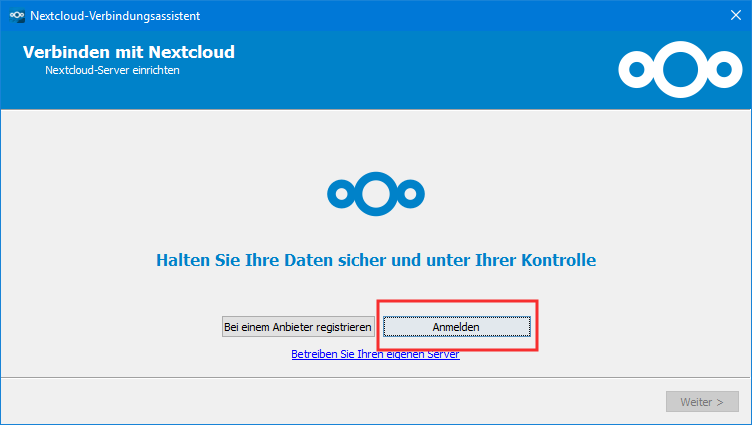Image resolution: width=752 pixels, height=425 pixels.
Task: Click left small circle of blue logo
Action: click(x=339, y=192)
